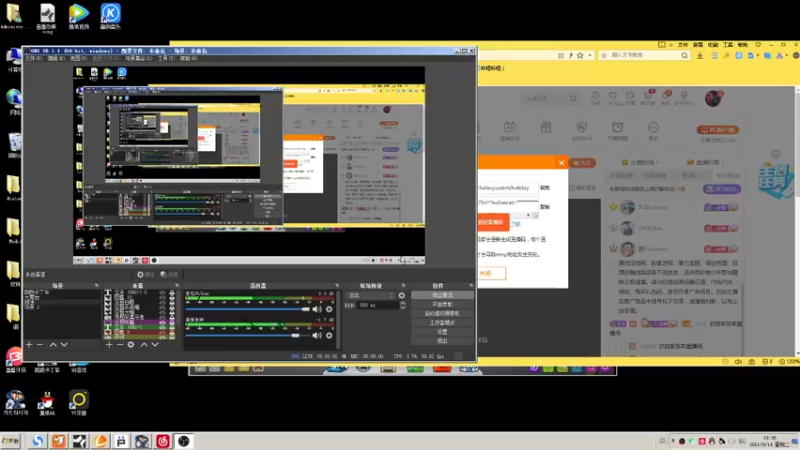Undock the Mixer panel via its header icon
This screenshot has width=800, height=450.
(x=337, y=286)
